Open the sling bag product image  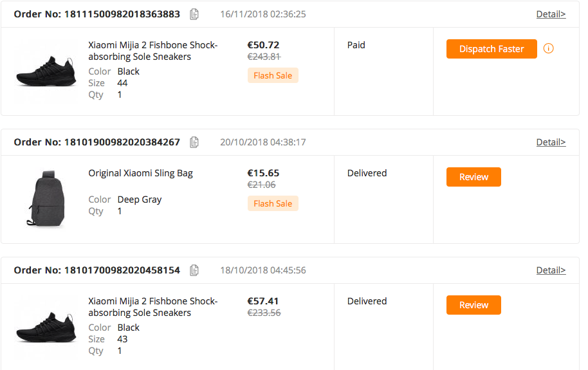point(45,198)
